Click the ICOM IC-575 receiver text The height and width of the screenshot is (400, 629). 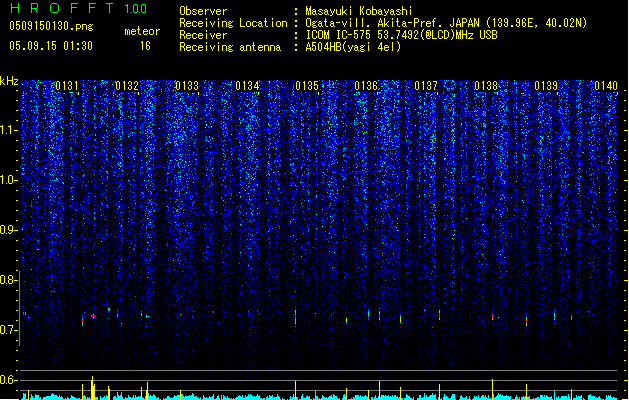click(401, 35)
